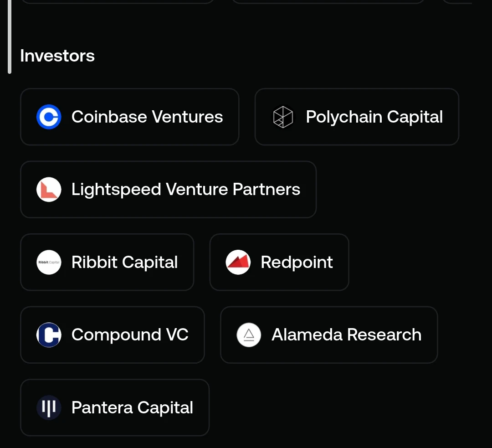The width and height of the screenshot is (492, 448).
Task: Click the blue Coinbase Ventures logo icon
Action: coord(49,117)
